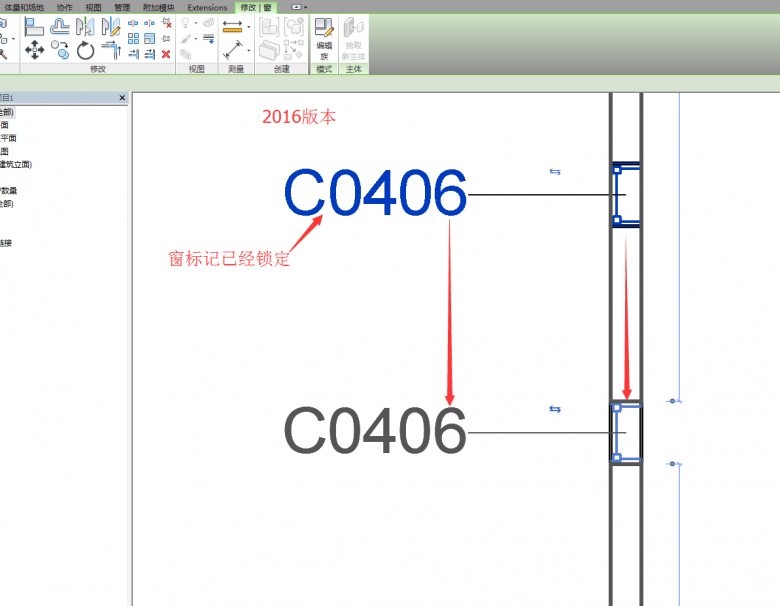Open the Manage (管理) ribbon tab
780x606 pixels.
[x=122, y=7]
